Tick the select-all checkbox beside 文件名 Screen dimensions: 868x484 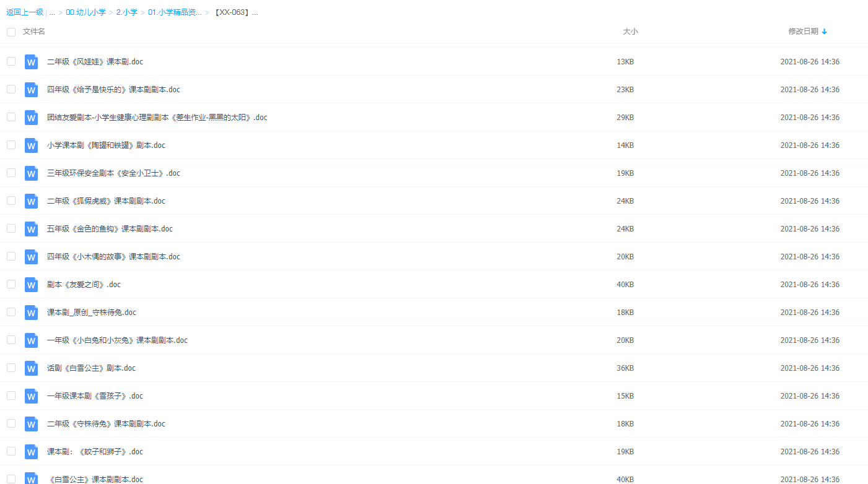point(11,32)
